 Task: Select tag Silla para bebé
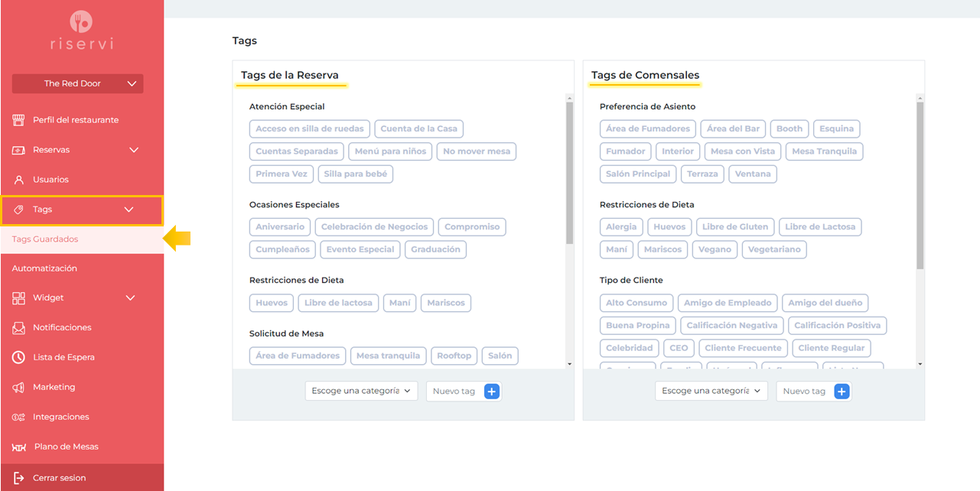[356, 174]
